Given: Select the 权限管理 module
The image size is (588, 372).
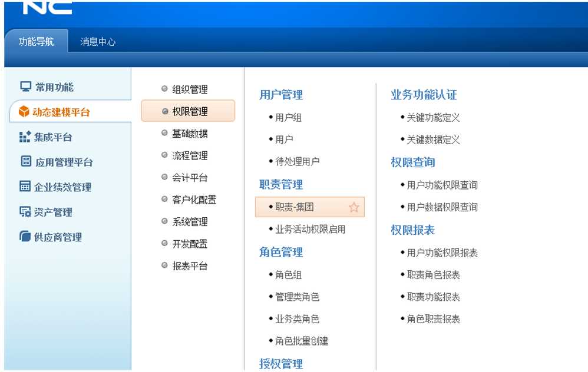Looking at the screenshot, I should 188,111.
